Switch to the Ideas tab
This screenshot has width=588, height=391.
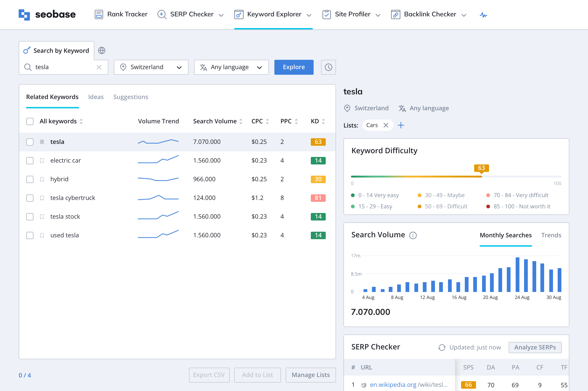click(96, 97)
